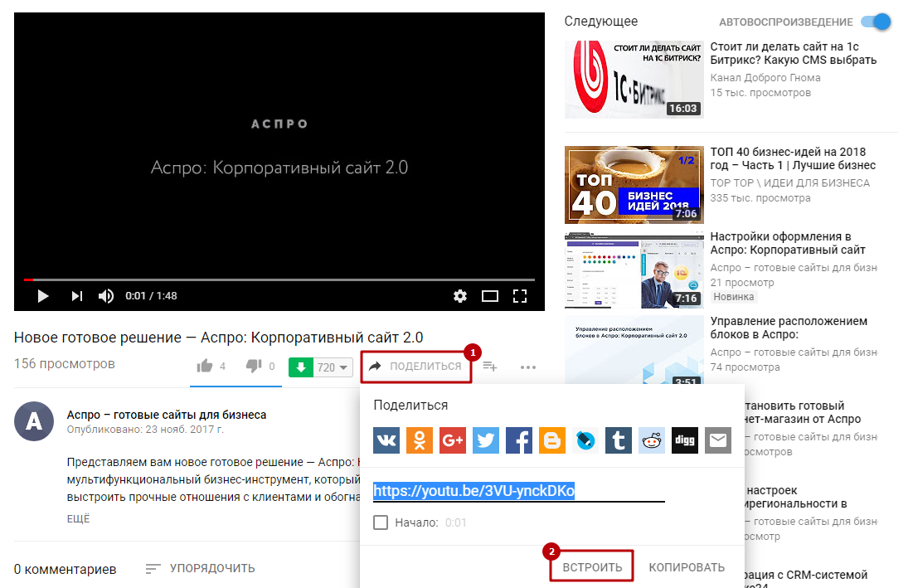The height and width of the screenshot is (588, 913).
Task: Open Канал Доброго Гнома channel
Action: tap(765, 77)
